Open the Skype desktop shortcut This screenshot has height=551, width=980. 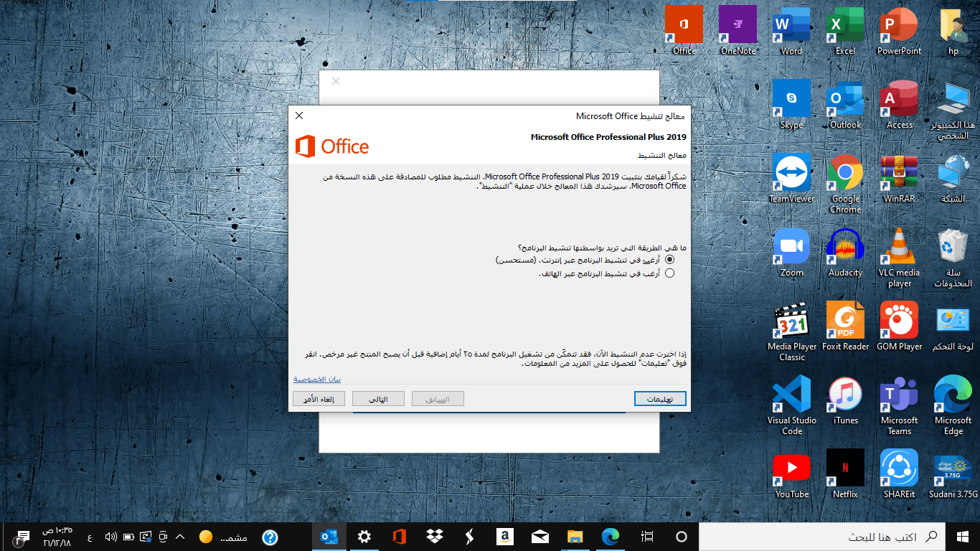pos(791,105)
